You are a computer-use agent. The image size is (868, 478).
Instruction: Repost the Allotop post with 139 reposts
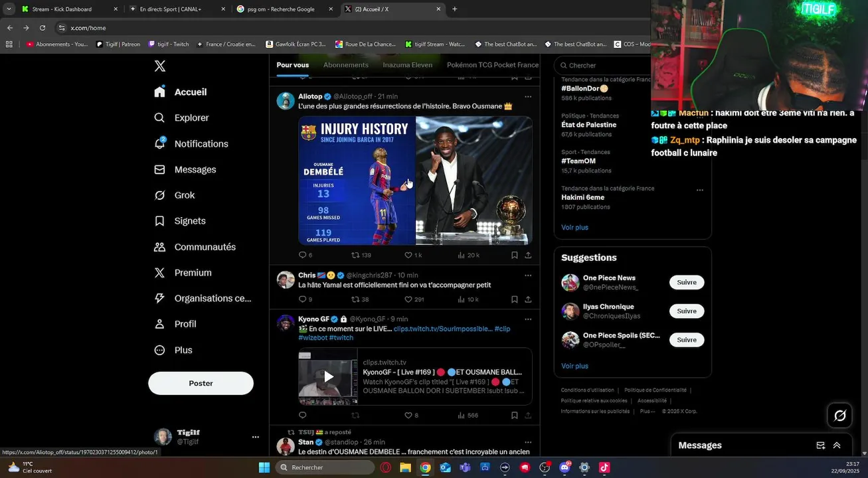pos(361,255)
